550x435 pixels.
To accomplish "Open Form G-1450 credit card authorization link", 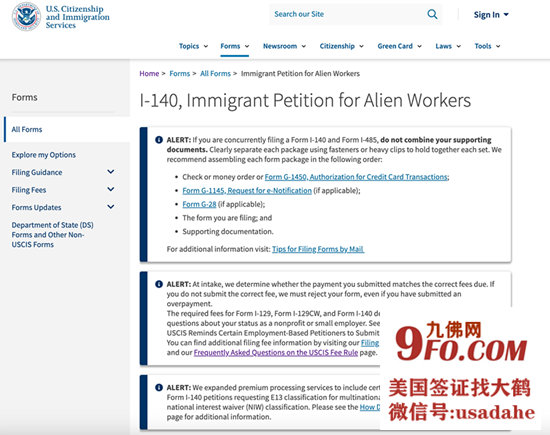I will [x=356, y=177].
